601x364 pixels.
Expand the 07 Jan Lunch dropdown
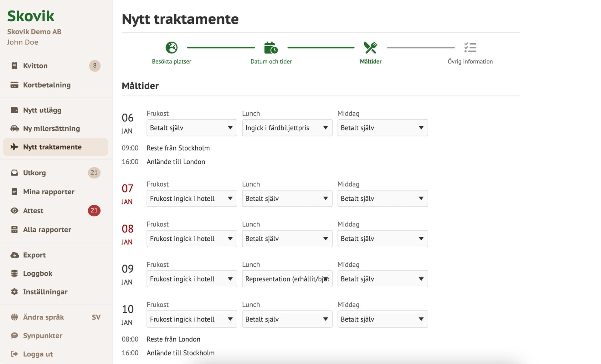coord(287,198)
